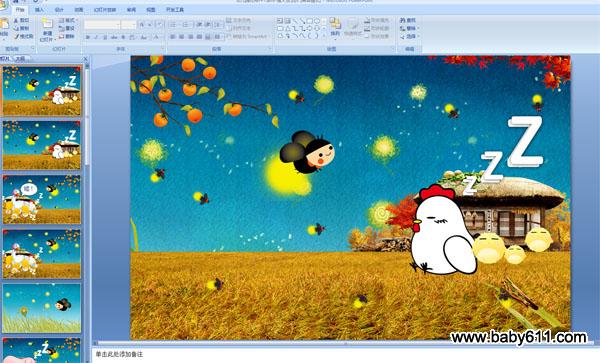Click Reset (重设) slide button

point(67,28)
